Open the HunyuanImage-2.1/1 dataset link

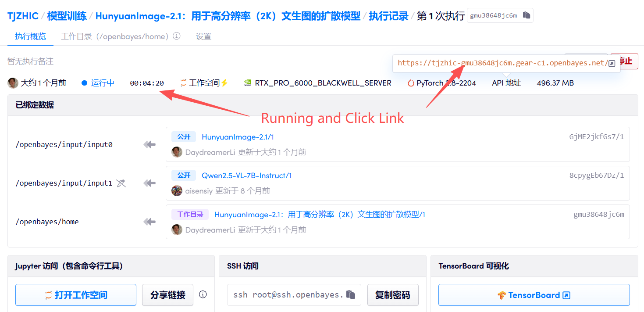[238, 137]
